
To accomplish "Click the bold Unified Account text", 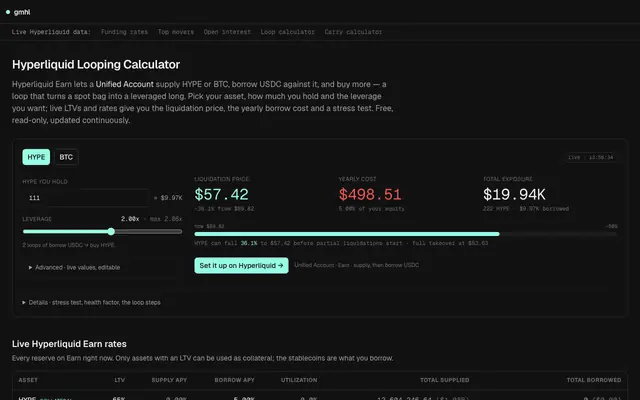I will pos(124,84).
